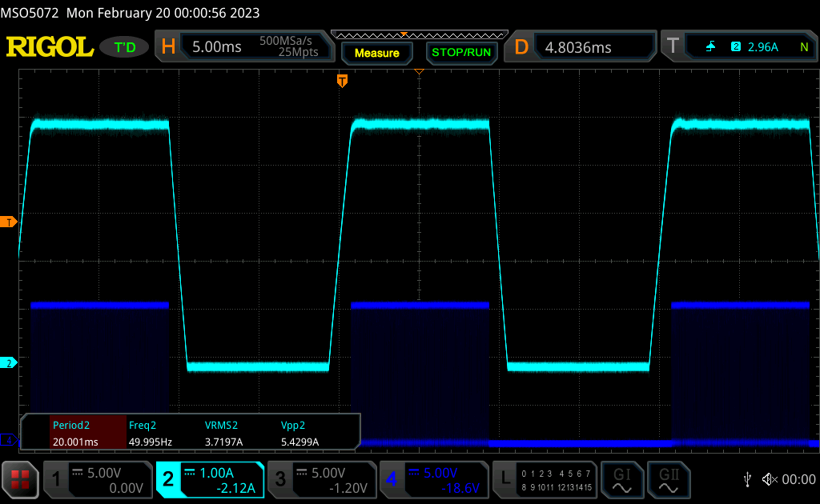The height and width of the screenshot is (504, 820).
Task: Open the logic analyzer L digital channels panel
Action: [x=545, y=479]
